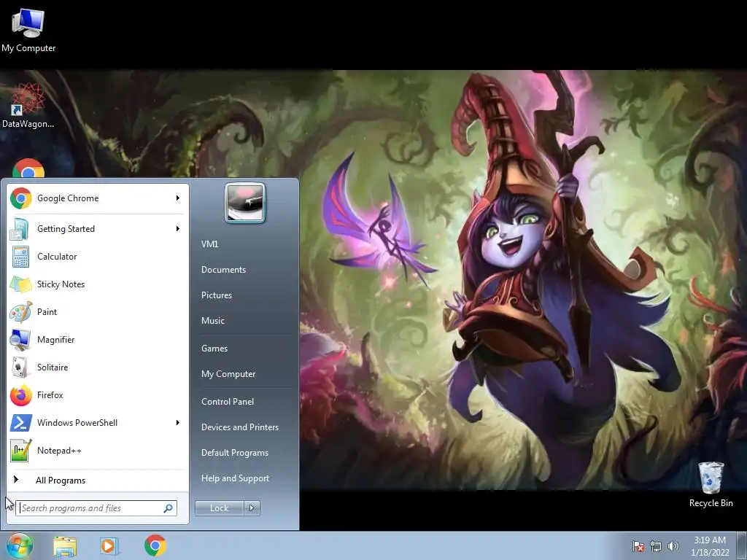Viewport: 747px width, 560px height.
Task: Launch Calculator from the Start menu
Action: pos(98,257)
